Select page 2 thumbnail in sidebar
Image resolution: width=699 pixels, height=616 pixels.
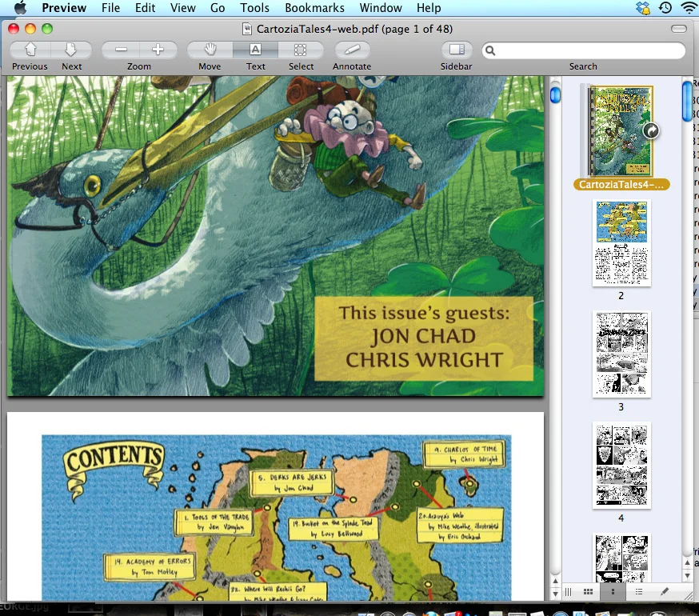[x=621, y=242]
